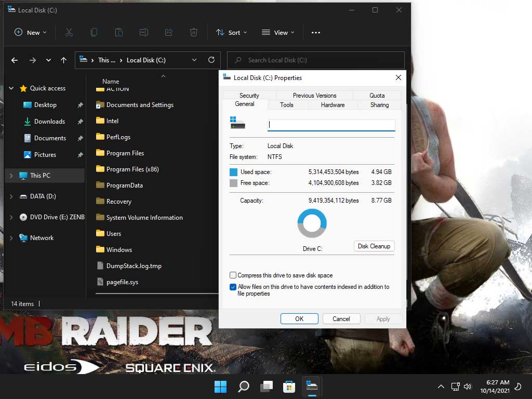
Task: Open taskbar Search icon
Action: [x=244, y=387]
